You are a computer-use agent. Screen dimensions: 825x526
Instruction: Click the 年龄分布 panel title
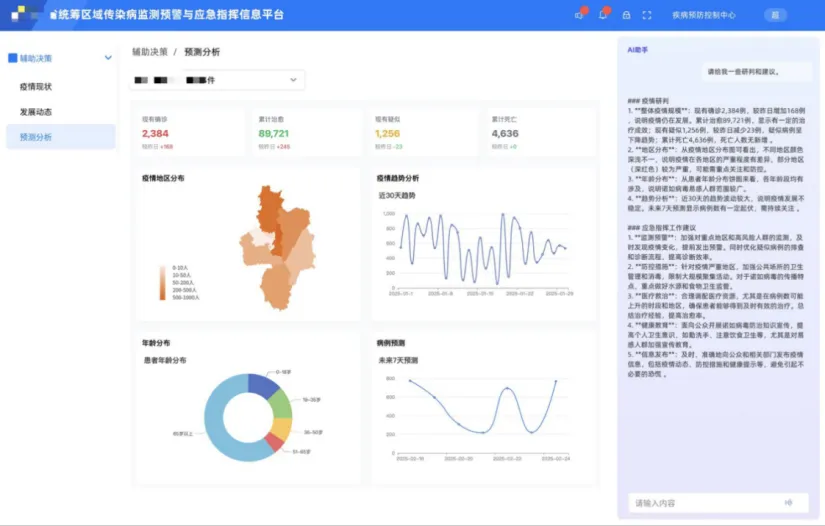tap(156, 343)
